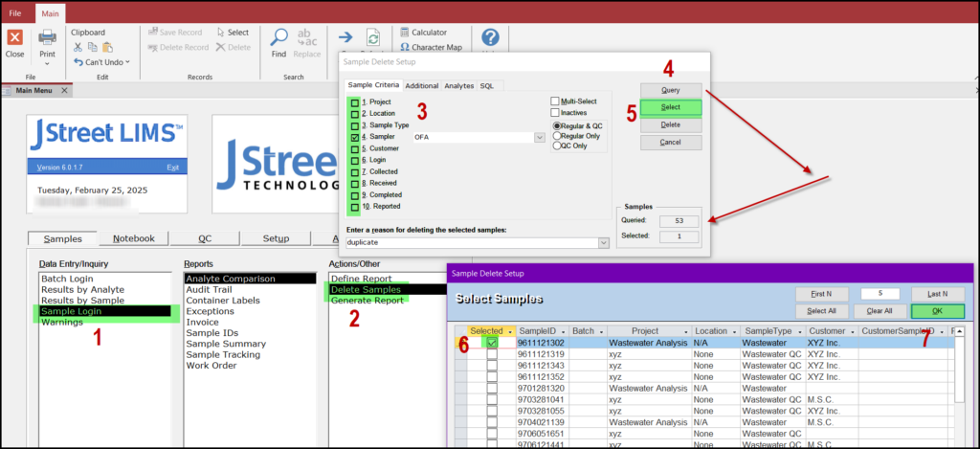Open the Print dropdown arrow

[48, 63]
